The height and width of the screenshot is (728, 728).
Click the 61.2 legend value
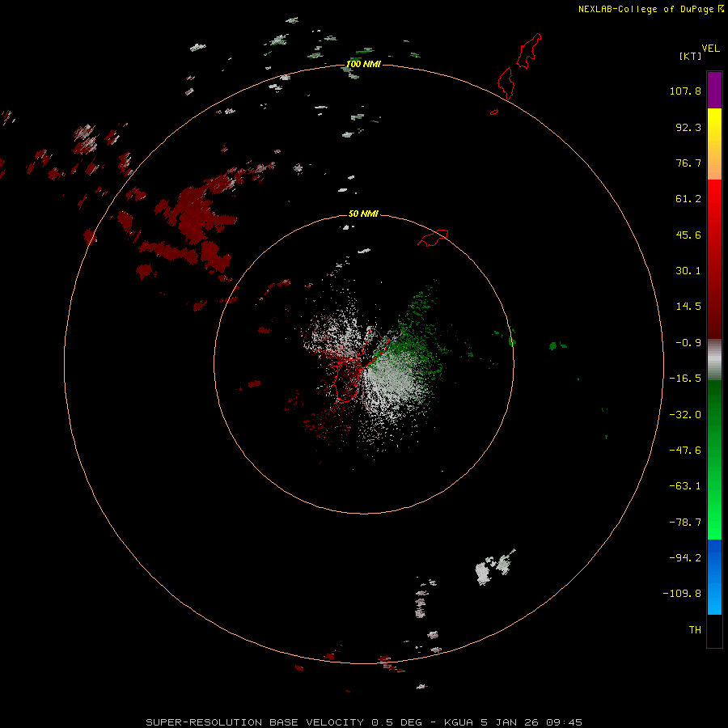[688, 199]
